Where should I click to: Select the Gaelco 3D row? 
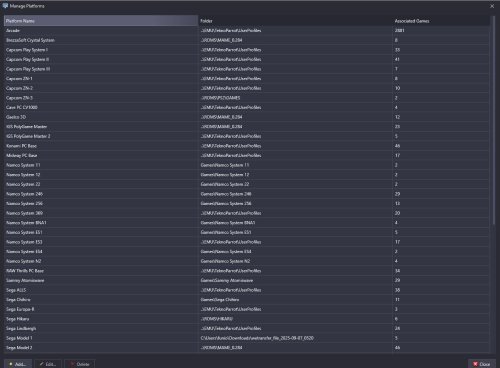click(246, 117)
